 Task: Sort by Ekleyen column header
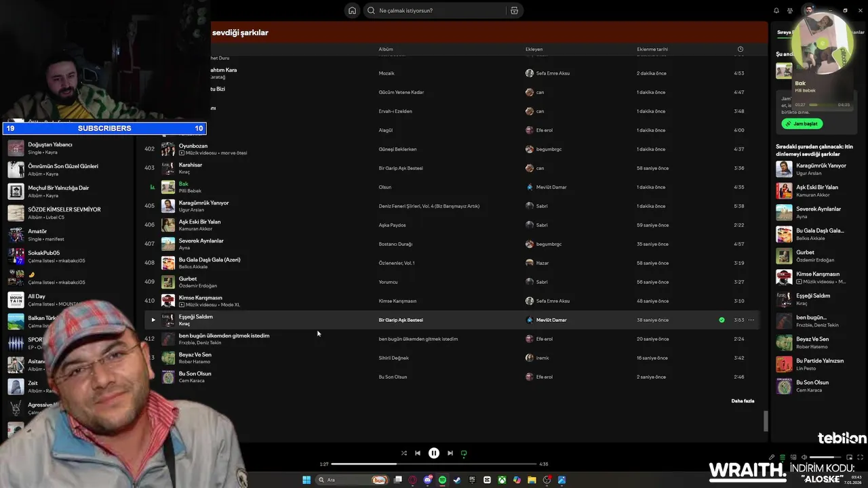pos(534,49)
